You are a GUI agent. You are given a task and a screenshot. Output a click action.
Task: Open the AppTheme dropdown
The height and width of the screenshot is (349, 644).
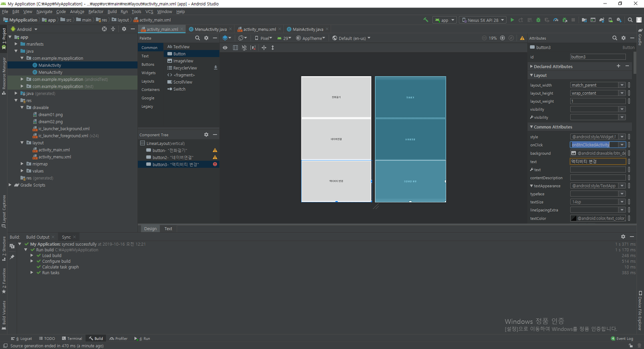(x=310, y=38)
